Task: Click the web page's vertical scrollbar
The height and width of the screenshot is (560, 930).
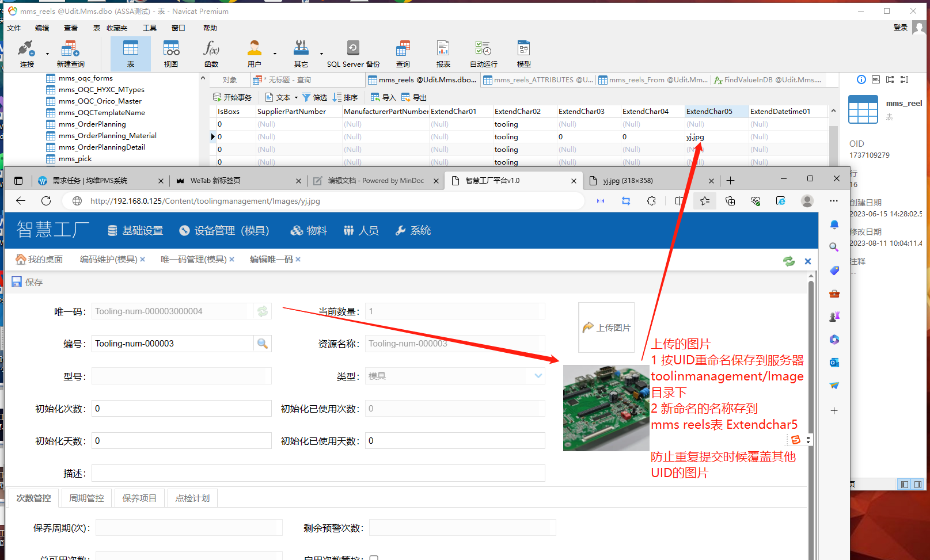Action: (811, 403)
